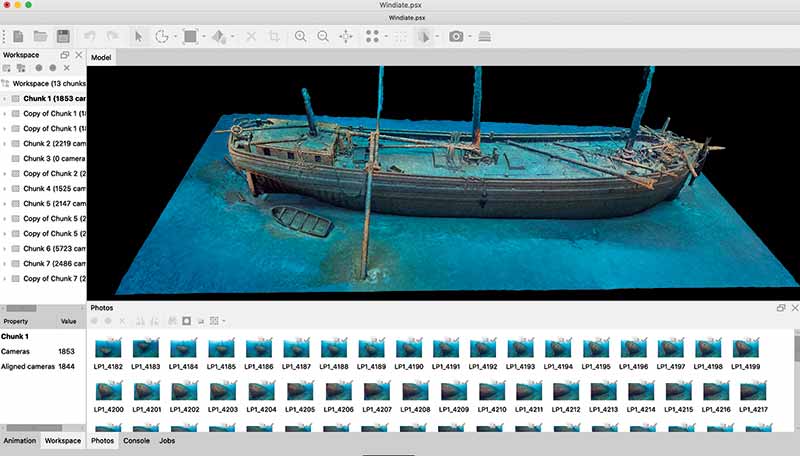Switch to the Console tab
This screenshot has height=456, width=800.
click(136, 440)
